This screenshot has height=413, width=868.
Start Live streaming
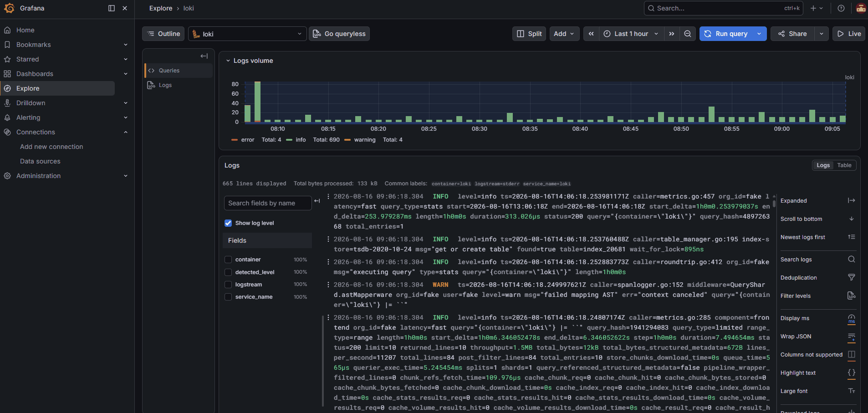pos(849,34)
